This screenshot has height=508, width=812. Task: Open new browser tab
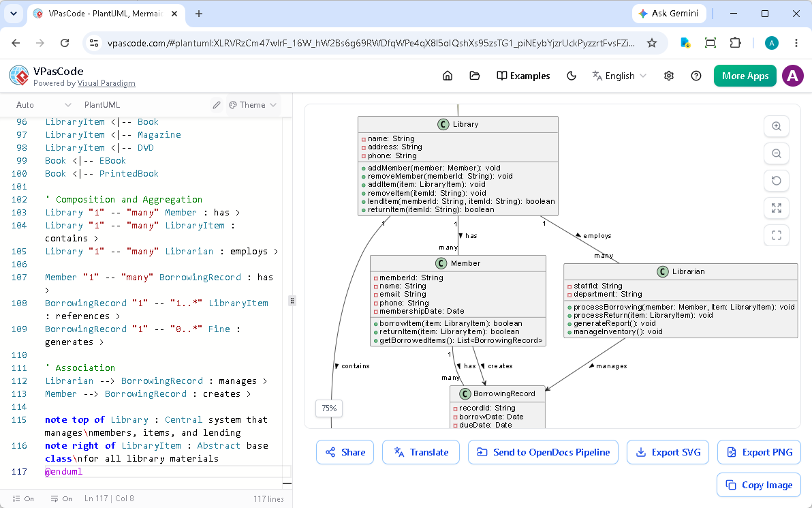coord(199,14)
